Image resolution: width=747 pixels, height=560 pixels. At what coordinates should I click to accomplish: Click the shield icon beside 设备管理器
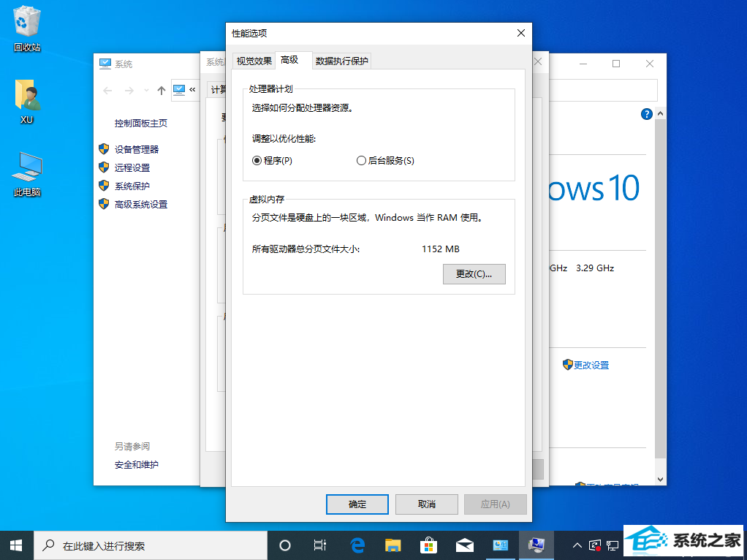click(104, 149)
